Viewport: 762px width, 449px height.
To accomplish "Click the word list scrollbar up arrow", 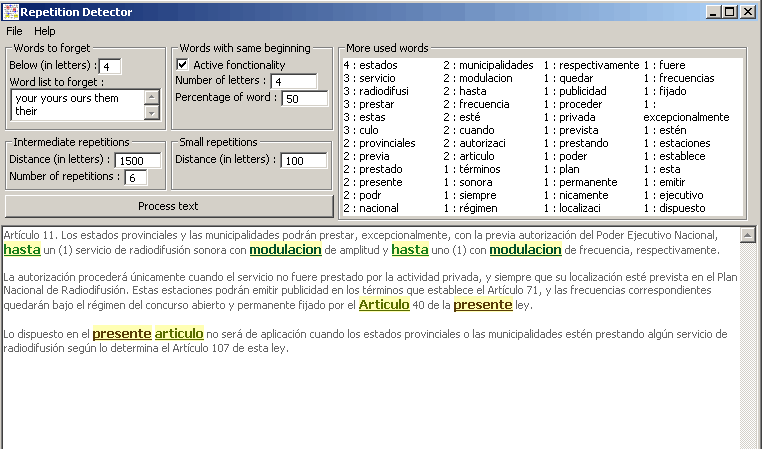I will click(x=152, y=97).
